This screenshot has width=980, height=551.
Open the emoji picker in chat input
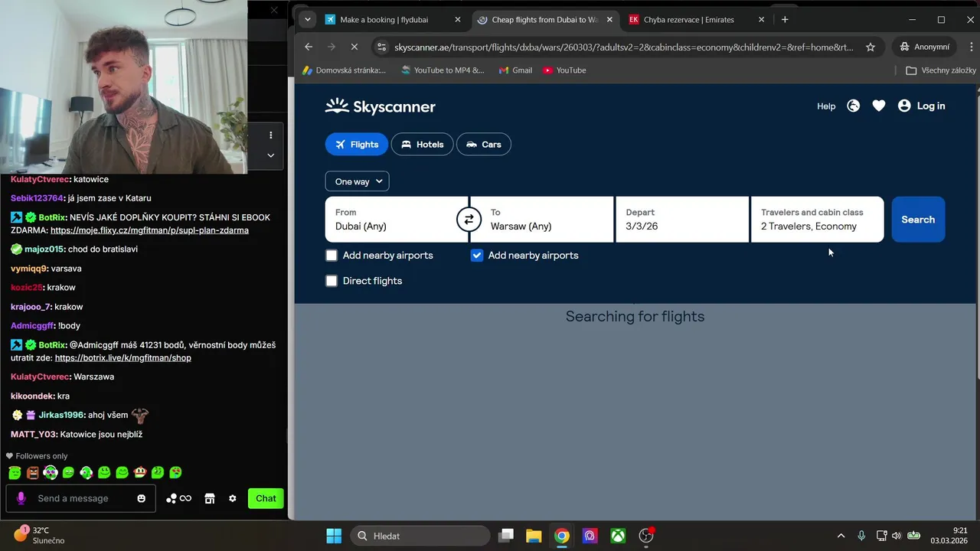click(141, 498)
